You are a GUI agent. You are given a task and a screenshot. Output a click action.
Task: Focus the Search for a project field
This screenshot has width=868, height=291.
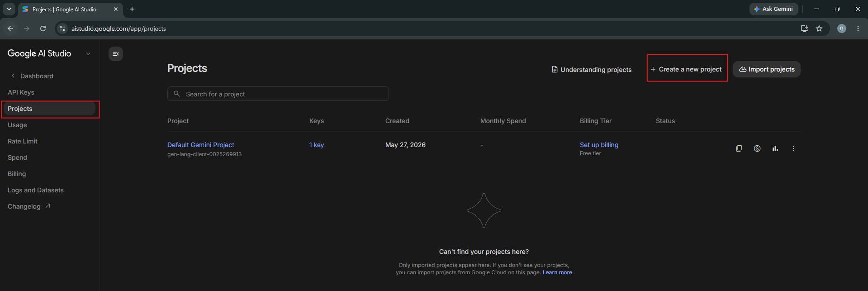[278, 94]
